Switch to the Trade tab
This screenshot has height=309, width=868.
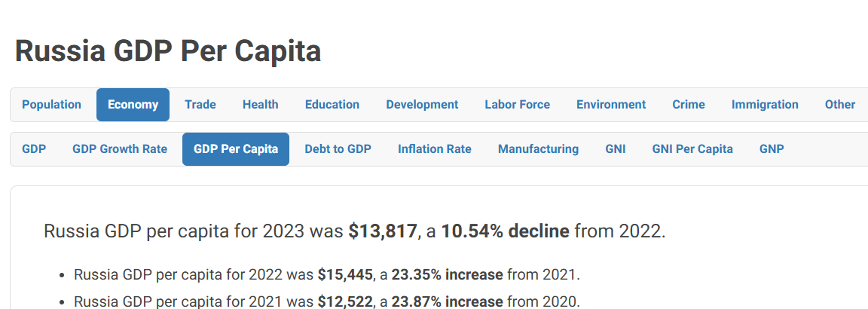(x=200, y=105)
